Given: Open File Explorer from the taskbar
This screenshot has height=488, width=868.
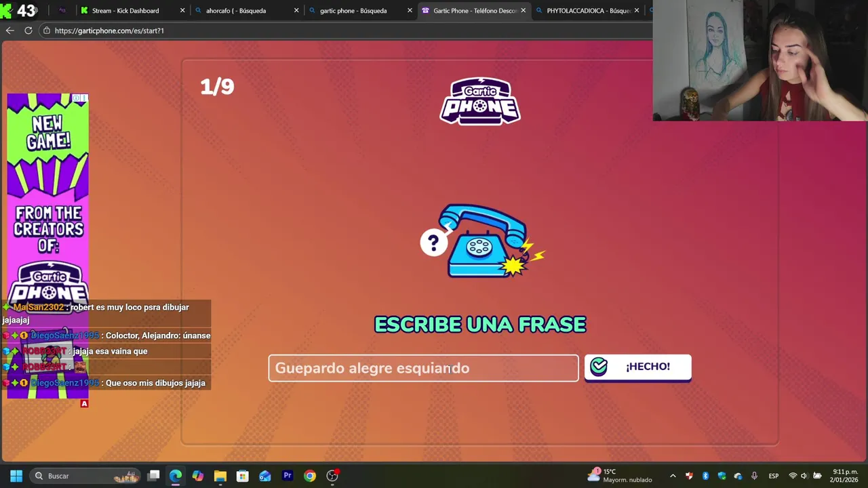Looking at the screenshot, I should [220, 476].
